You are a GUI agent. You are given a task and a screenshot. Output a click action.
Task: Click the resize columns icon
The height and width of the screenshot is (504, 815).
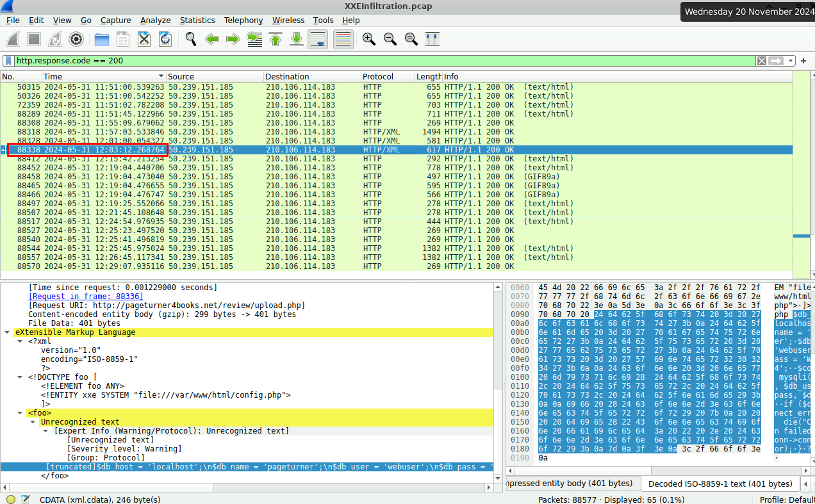click(x=432, y=39)
